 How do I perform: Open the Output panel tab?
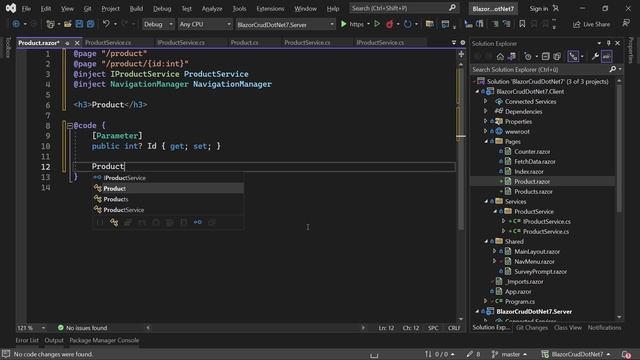pyautogui.click(x=54, y=340)
